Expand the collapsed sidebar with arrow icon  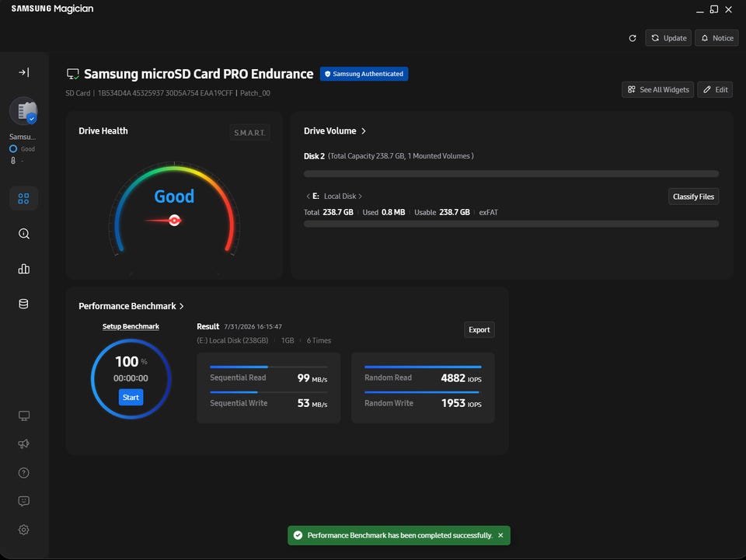(24, 72)
